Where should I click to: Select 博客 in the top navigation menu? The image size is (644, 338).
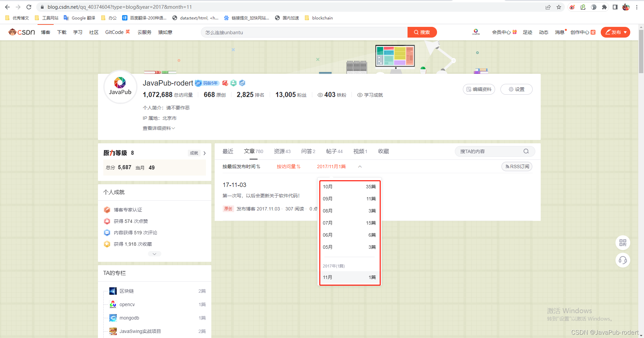click(45, 32)
